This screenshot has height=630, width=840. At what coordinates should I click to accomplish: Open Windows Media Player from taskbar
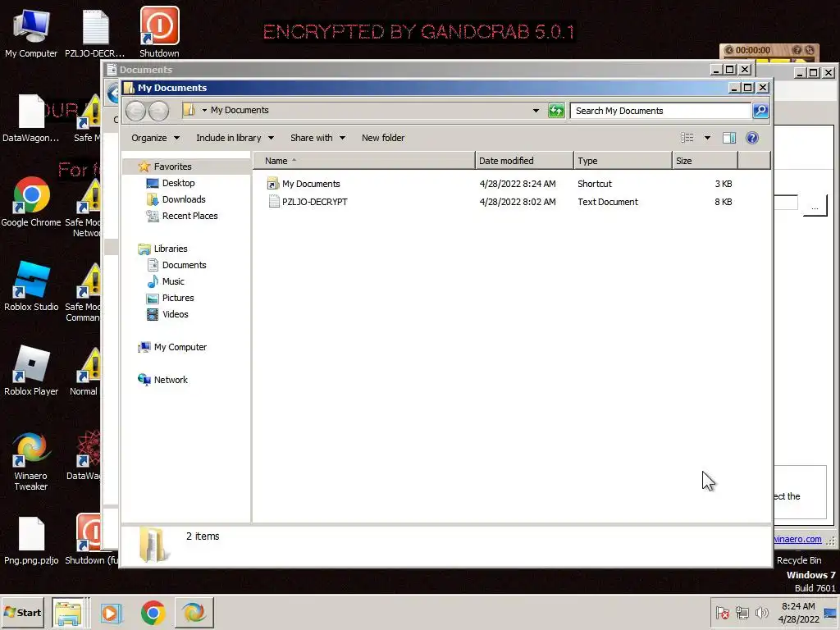112,612
